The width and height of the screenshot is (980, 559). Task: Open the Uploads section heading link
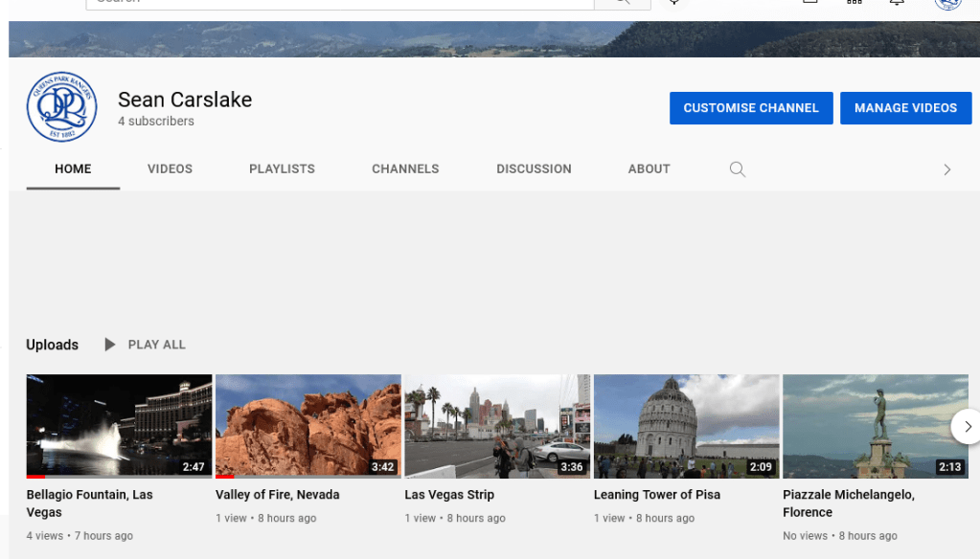click(x=53, y=345)
